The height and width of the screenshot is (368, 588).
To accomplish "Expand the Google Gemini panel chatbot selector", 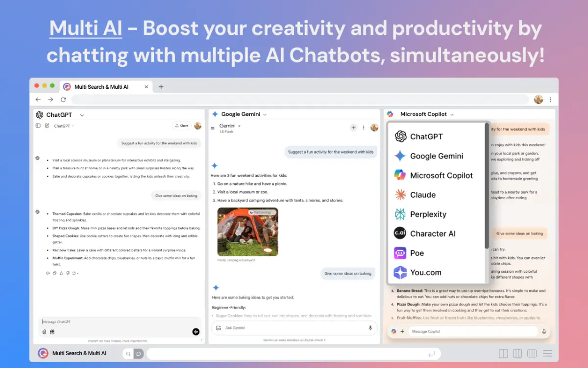I will point(265,114).
